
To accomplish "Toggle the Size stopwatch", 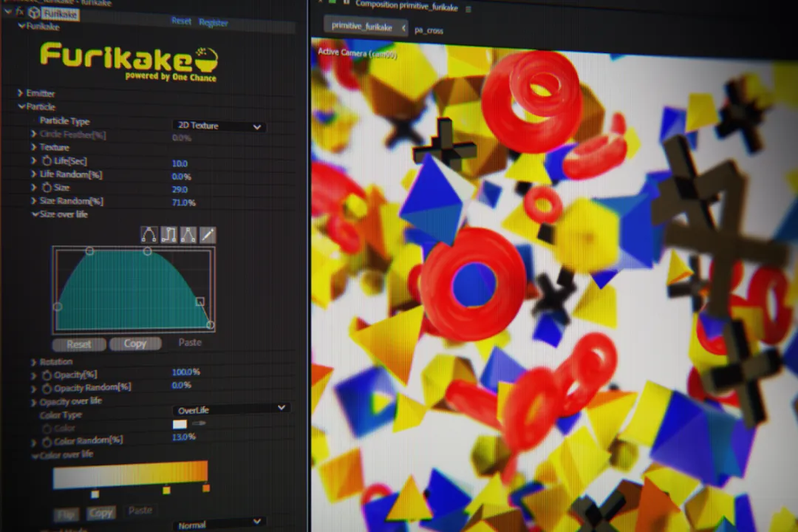I will tap(47, 188).
